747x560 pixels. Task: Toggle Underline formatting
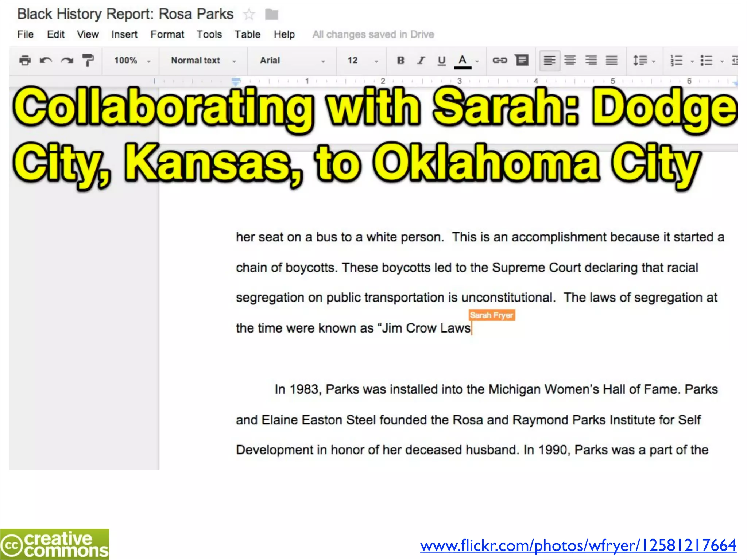441,60
